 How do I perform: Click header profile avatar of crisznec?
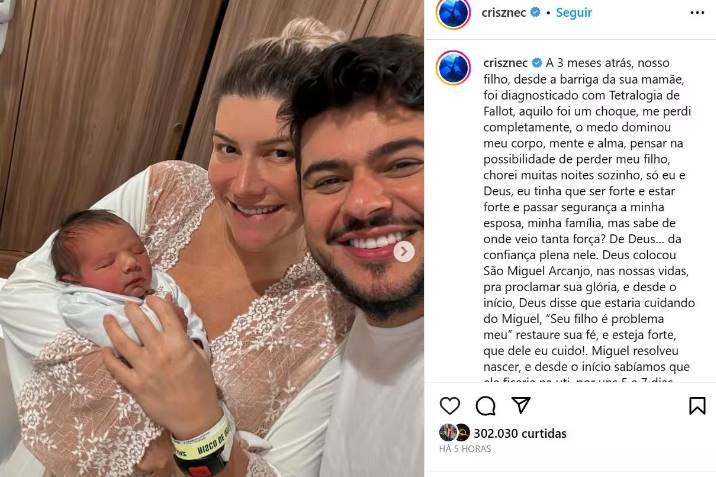pos(453,13)
